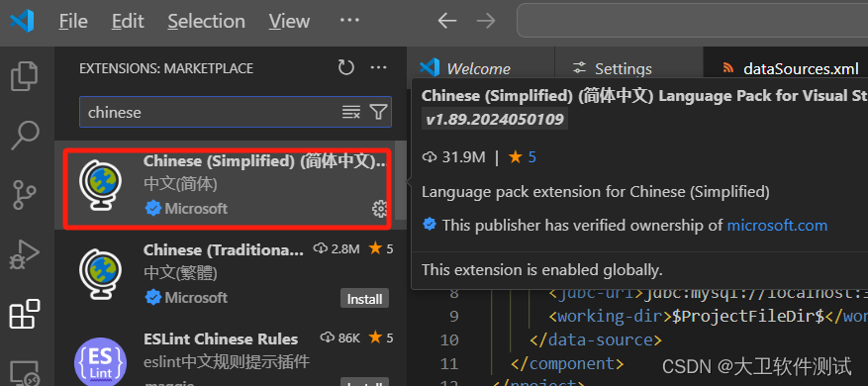Select ESLint Chinese Rules extension title
Image resolution: width=868 pixels, height=386 pixels.
pyautogui.click(x=221, y=338)
